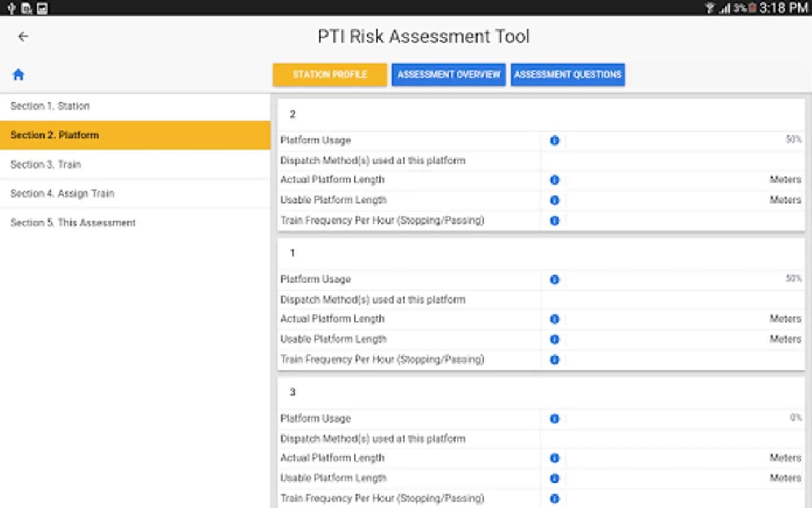The width and height of the screenshot is (812, 508).
Task: Go to Assessment Questions tab
Action: point(568,75)
